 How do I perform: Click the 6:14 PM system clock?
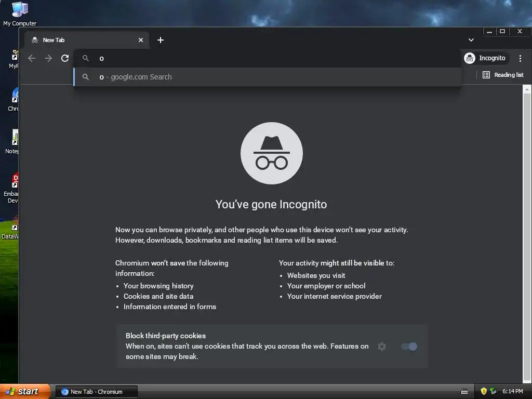[512, 391]
